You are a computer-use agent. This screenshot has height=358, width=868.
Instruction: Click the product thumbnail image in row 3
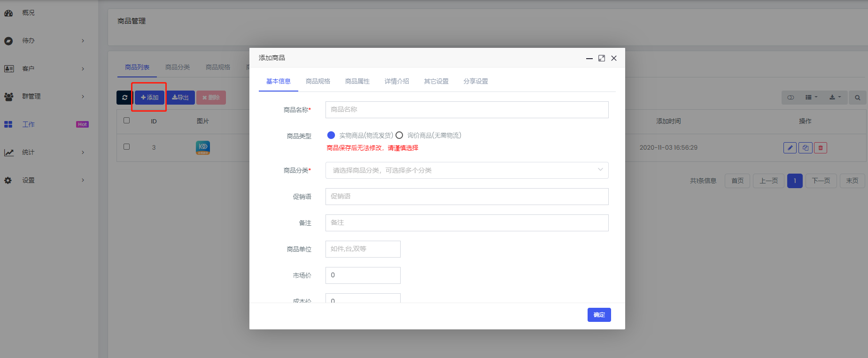coord(203,147)
